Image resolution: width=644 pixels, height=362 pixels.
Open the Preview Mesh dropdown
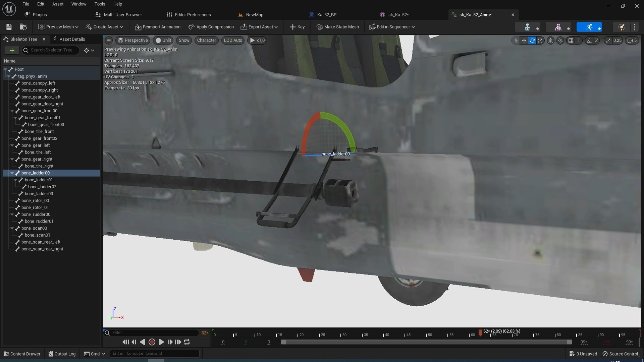click(x=58, y=27)
